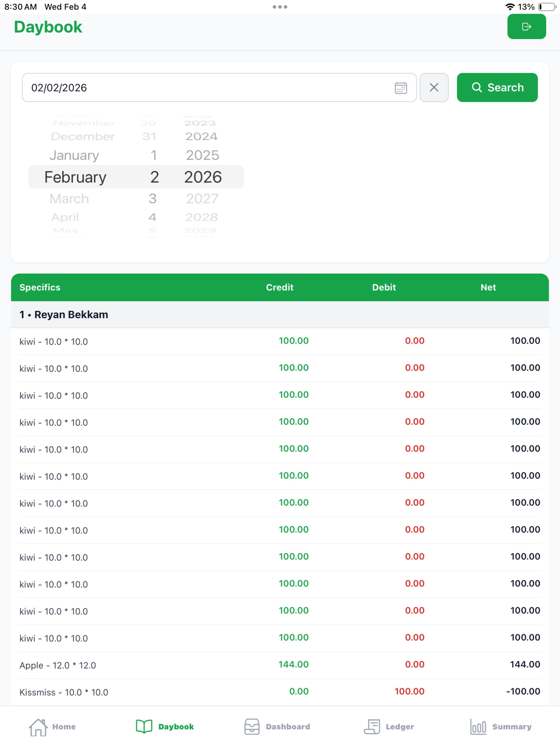This screenshot has height=747, width=560.
Task: Open the Home tab
Action: [x=52, y=727]
